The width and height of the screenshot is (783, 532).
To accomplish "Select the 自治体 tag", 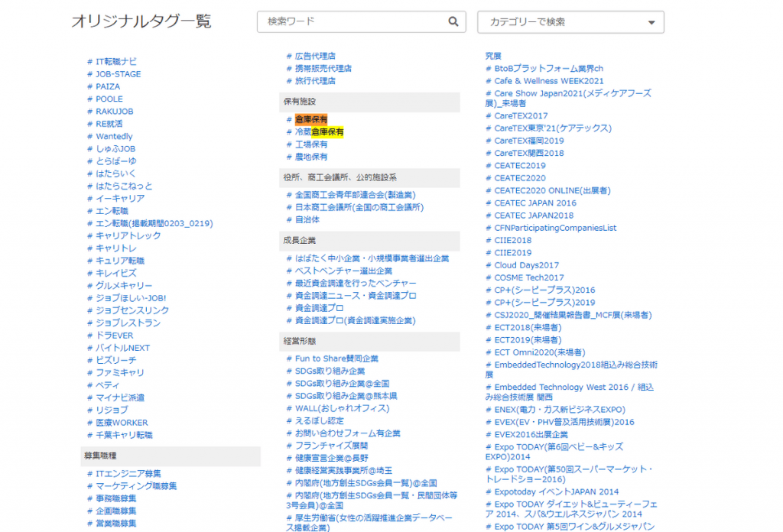I will 307,219.
